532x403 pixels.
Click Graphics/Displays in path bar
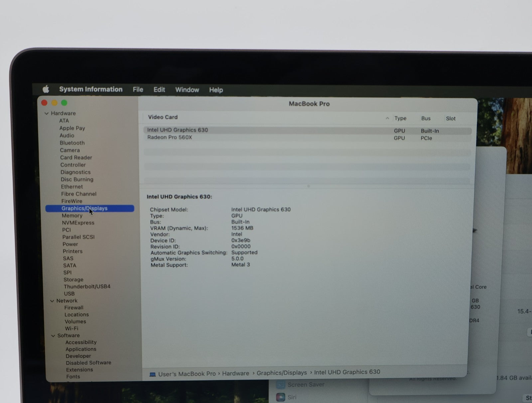tap(282, 373)
